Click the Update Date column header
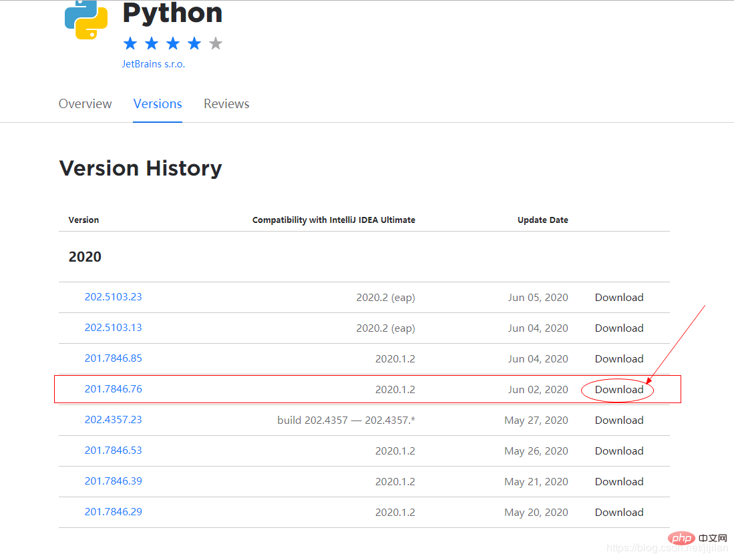Image resolution: width=734 pixels, height=560 pixels. pos(542,220)
